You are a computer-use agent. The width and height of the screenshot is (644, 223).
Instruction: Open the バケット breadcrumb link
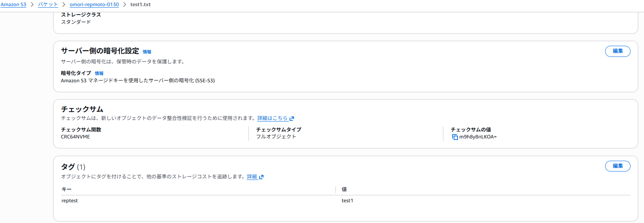pos(47,5)
